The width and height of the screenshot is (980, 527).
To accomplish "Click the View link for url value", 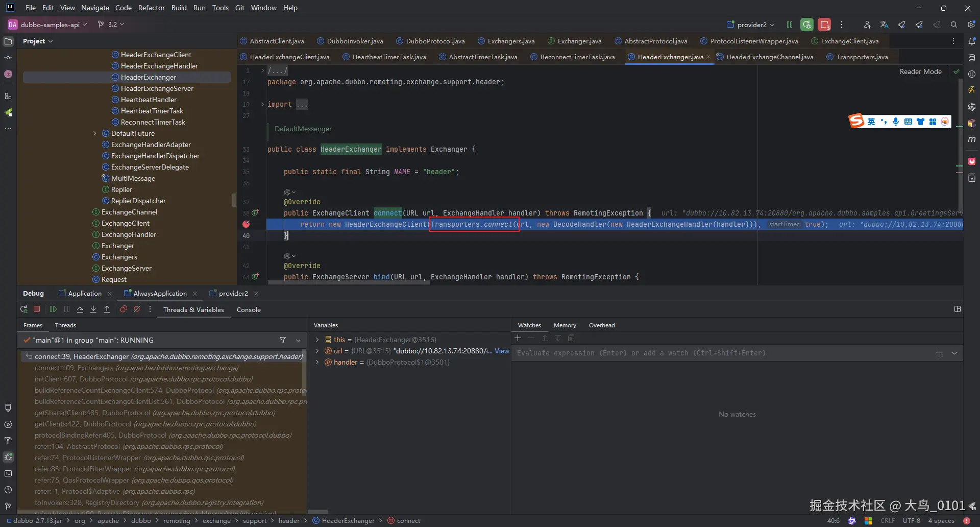I will click(x=502, y=351).
